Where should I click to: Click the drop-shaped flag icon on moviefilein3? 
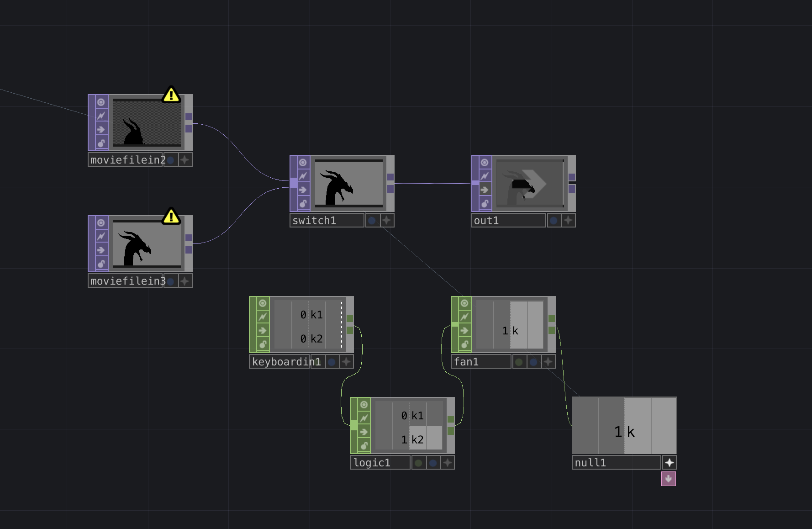pyautogui.click(x=100, y=264)
